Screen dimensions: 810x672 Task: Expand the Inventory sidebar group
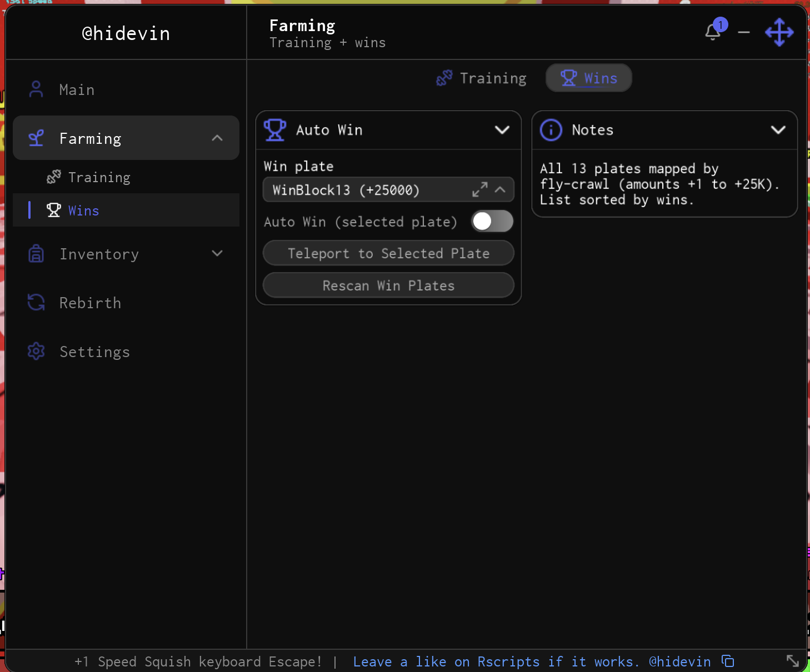click(217, 253)
